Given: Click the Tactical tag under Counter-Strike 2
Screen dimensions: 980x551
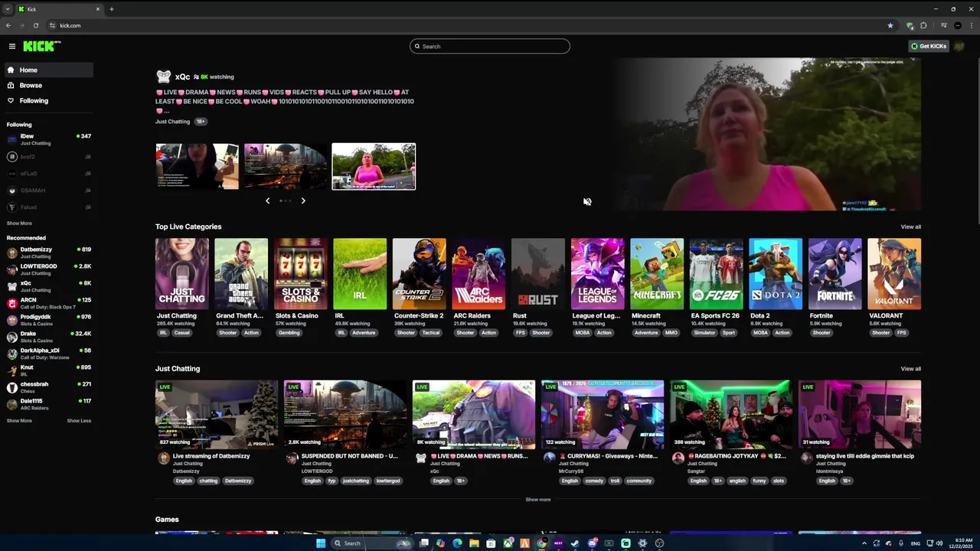Looking at the screenshot, I should point(431,333).
